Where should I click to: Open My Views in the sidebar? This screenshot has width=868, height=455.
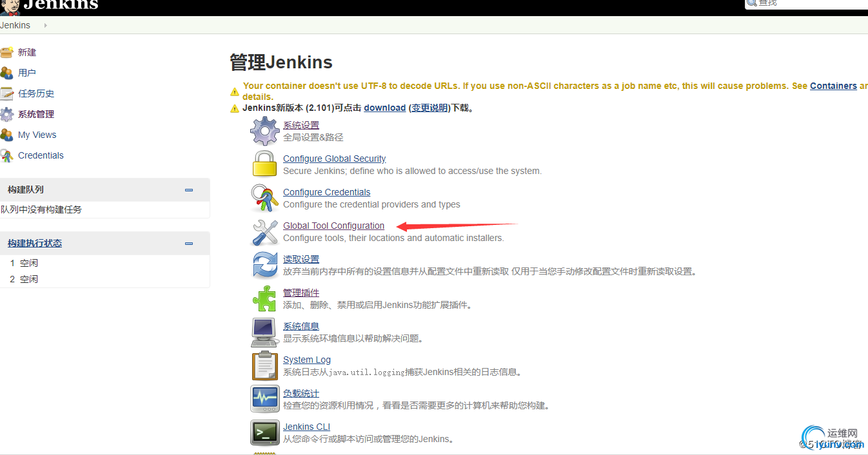point(37,135)
